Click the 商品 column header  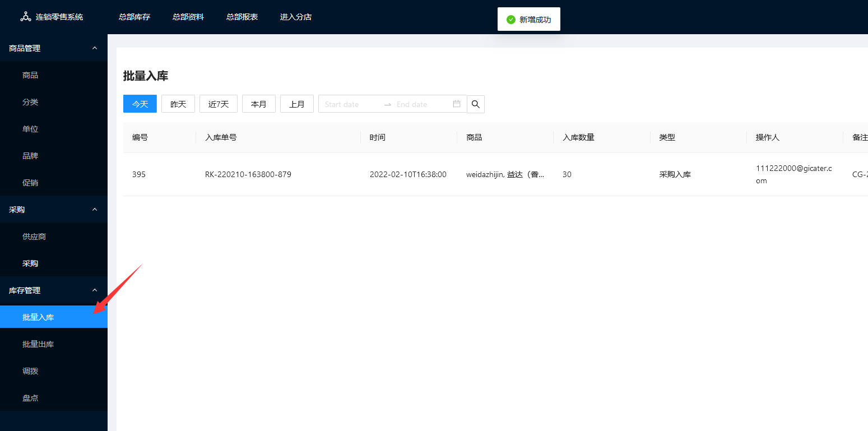coord(505,137)
